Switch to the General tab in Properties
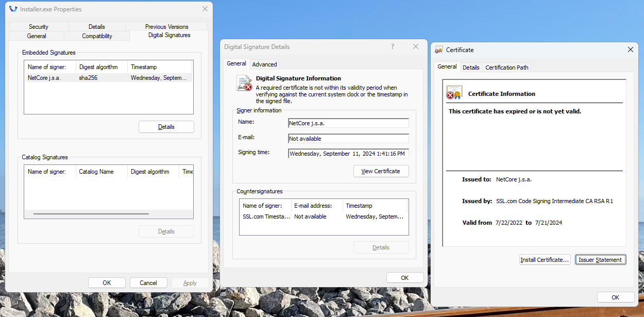This screenshot has width=644, height=317. pos(37,36)
